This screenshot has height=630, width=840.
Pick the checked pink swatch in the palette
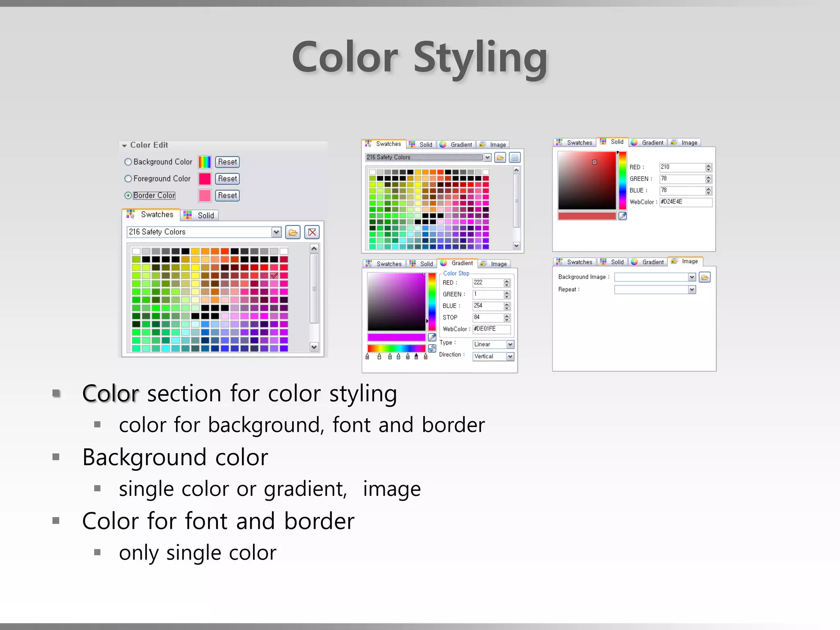(274, 276)
